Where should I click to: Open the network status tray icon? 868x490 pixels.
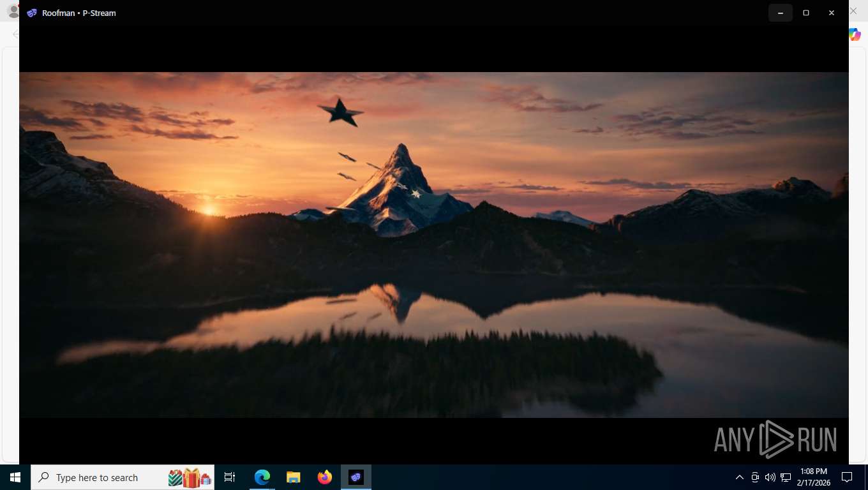pos(786,477)
